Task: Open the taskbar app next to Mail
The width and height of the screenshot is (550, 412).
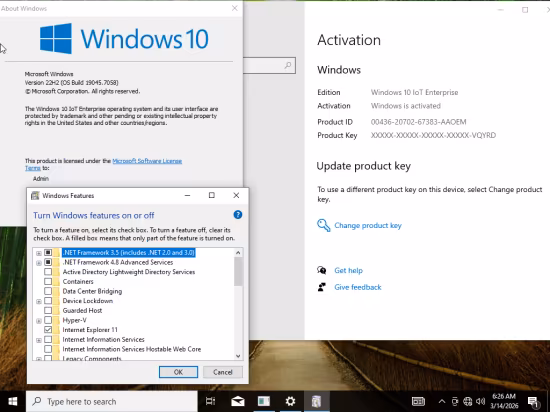Action: coord(264,401)
